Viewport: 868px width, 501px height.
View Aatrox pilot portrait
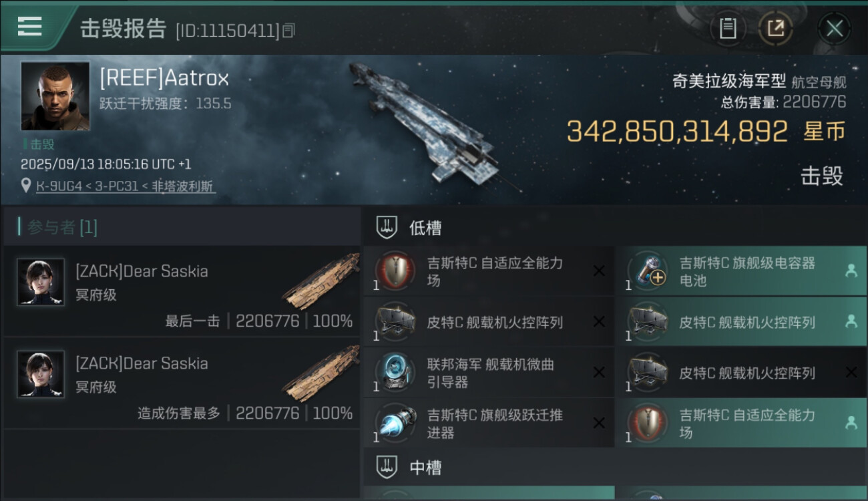click(x=55, y=96)
